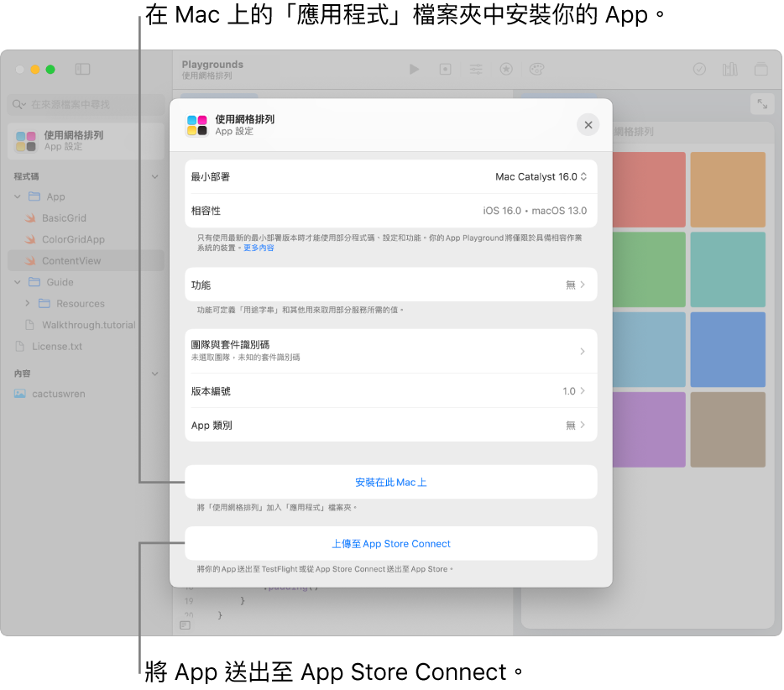Viewport: 784px width, 690px height.
Task: Click 安裝在此 Mac 上 button
Action: coord(391,482)
